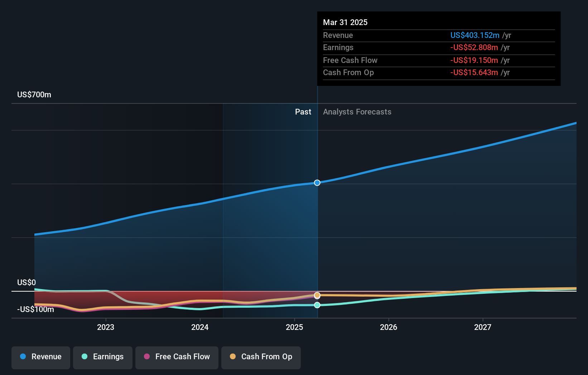Viewport: 588px width, 375px height.
Task: Click the 2023 axis label
Action: 106,327
